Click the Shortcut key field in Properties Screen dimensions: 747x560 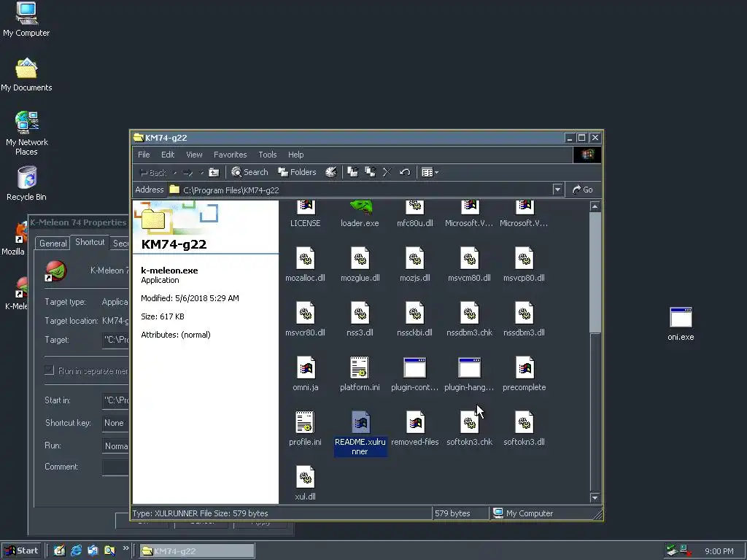(x=115, y=423)
